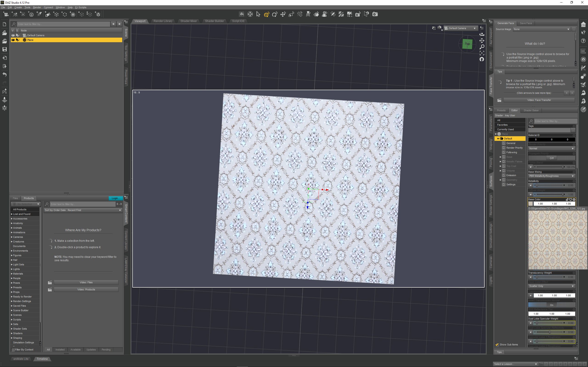Select the Scale tool
Image resolution: width=588 pixels, height=367 pixels.
[x=291, y=14]
